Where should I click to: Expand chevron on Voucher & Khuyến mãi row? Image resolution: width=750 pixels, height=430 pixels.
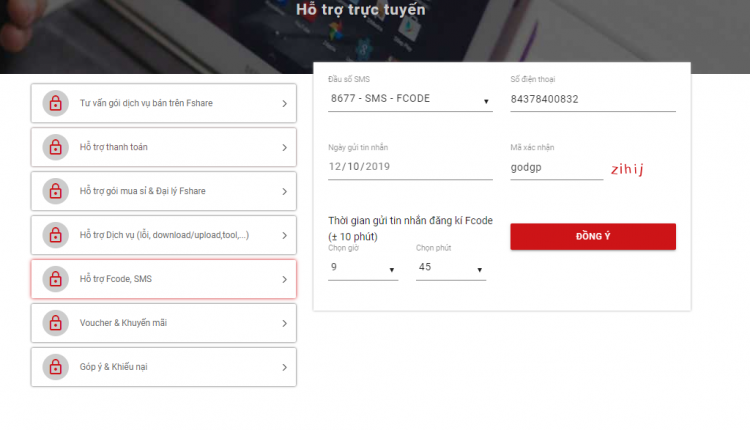(x=285, y=324)
